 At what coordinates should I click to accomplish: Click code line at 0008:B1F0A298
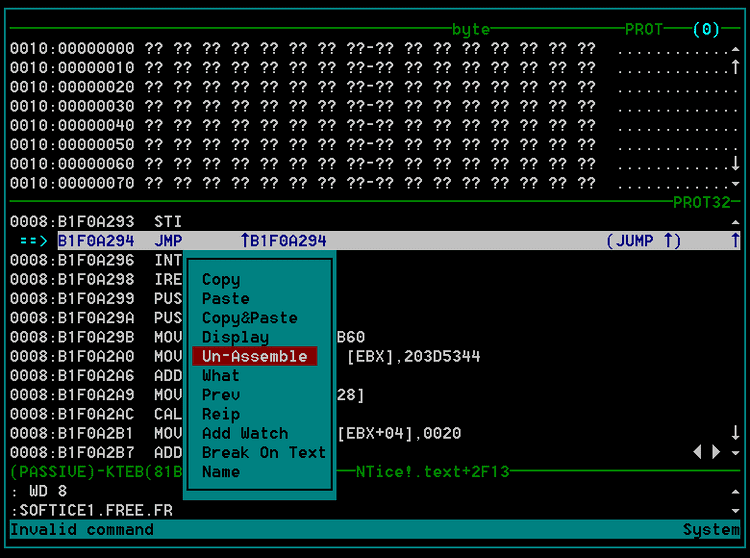(96, 279)
